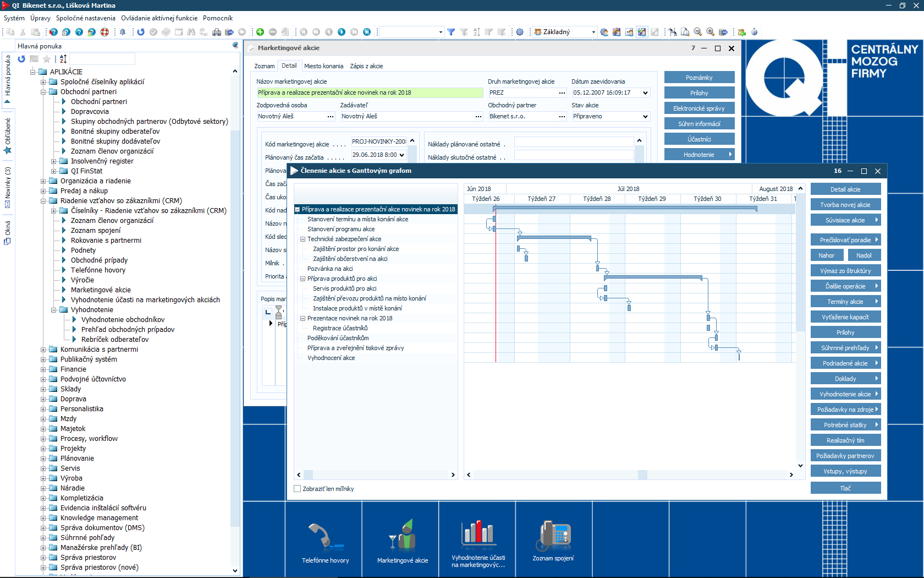This screenshot has width=924, height=578.
Task: Open the Stav akcie dropdown
Action: coord(645,117)
